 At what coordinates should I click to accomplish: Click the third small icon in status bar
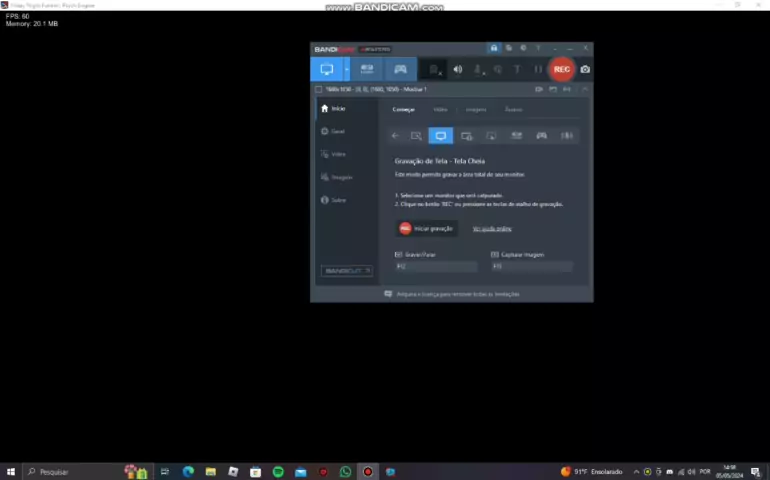[x=567, y=89]
